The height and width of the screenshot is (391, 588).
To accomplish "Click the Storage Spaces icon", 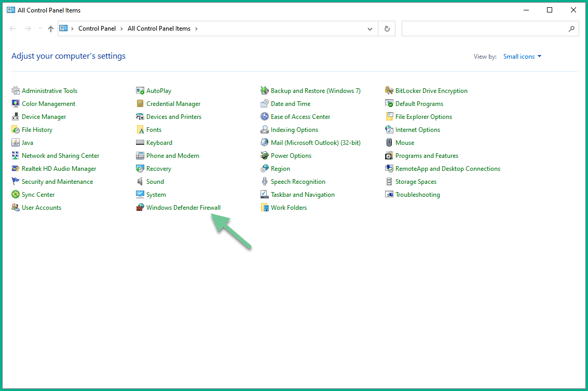I will click(x=389, y=182).
